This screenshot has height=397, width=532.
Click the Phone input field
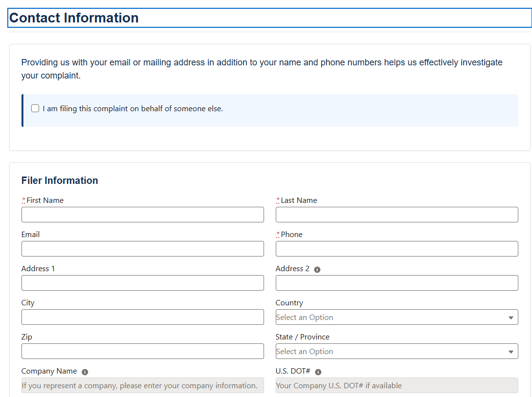396,249
